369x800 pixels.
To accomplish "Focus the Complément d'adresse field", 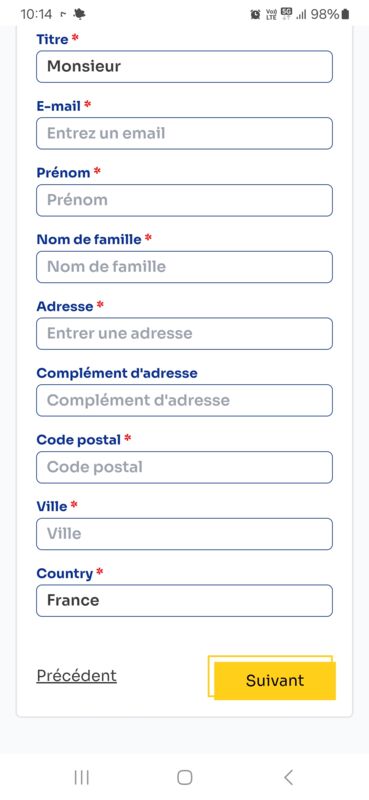I will point(184,401).
